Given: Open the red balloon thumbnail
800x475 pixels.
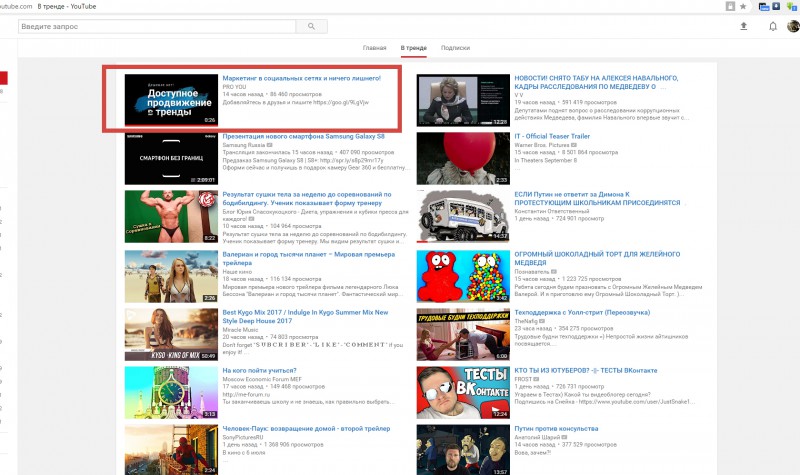Looking at the screenshot, I should 463,158.
